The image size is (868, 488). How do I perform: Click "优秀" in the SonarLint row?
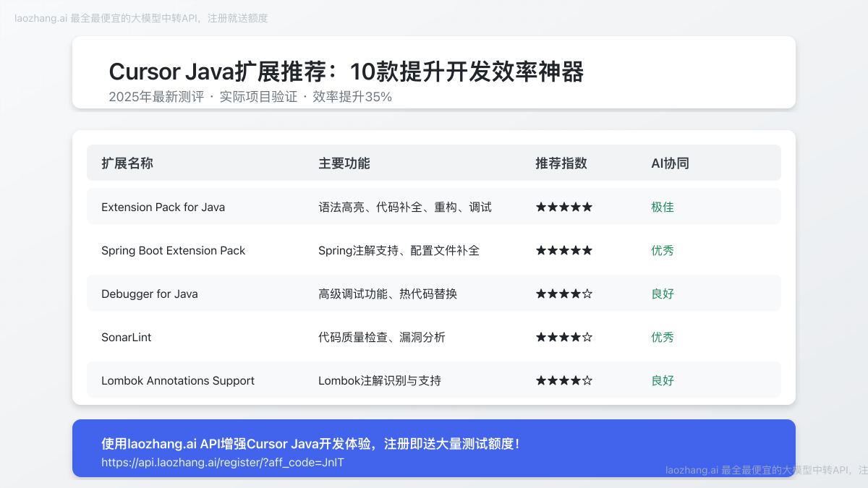coord(663,337)
